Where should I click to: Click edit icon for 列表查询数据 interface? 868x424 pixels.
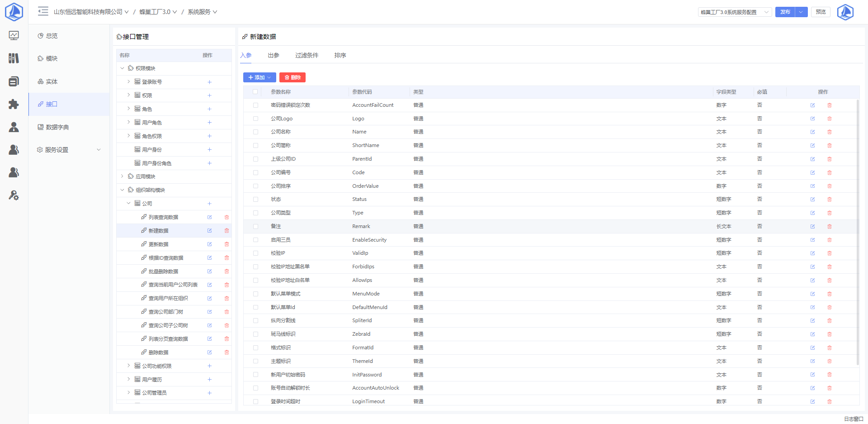pos(209,217)
